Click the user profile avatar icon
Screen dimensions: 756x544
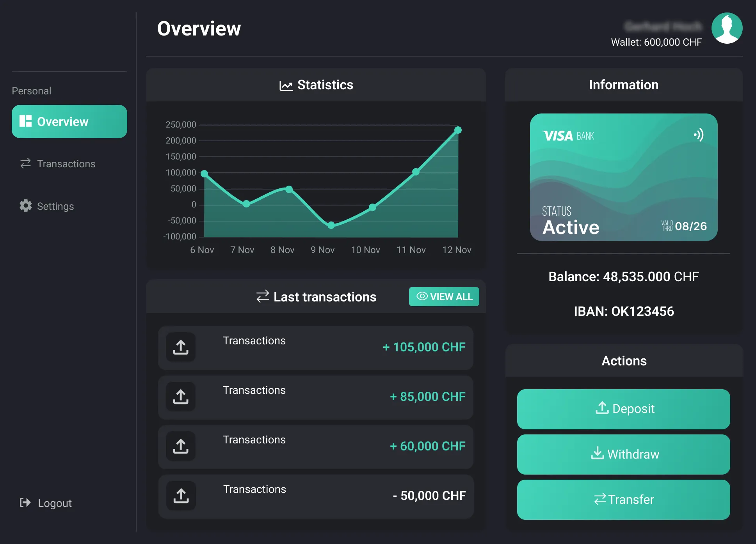[726, 28]
